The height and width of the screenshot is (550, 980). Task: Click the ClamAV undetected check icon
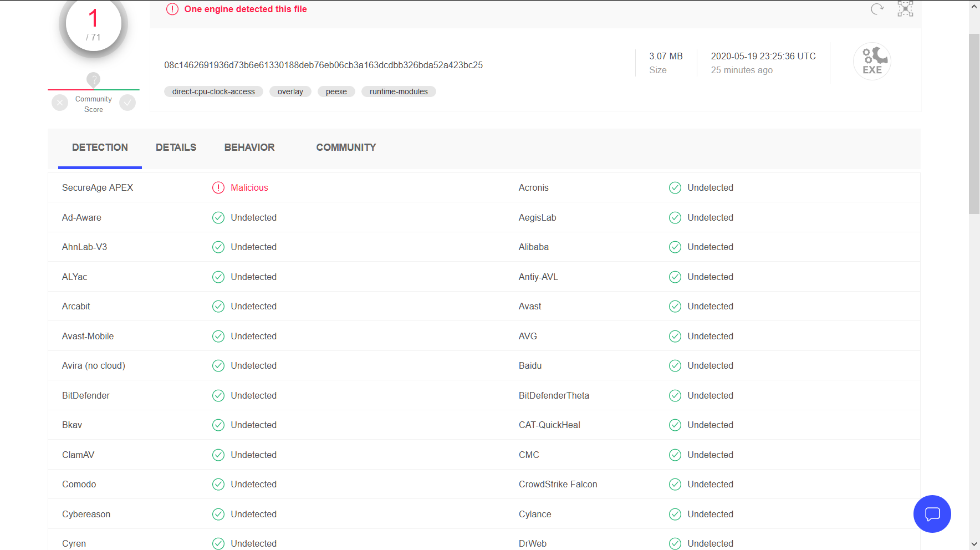[x=218, y=455]
